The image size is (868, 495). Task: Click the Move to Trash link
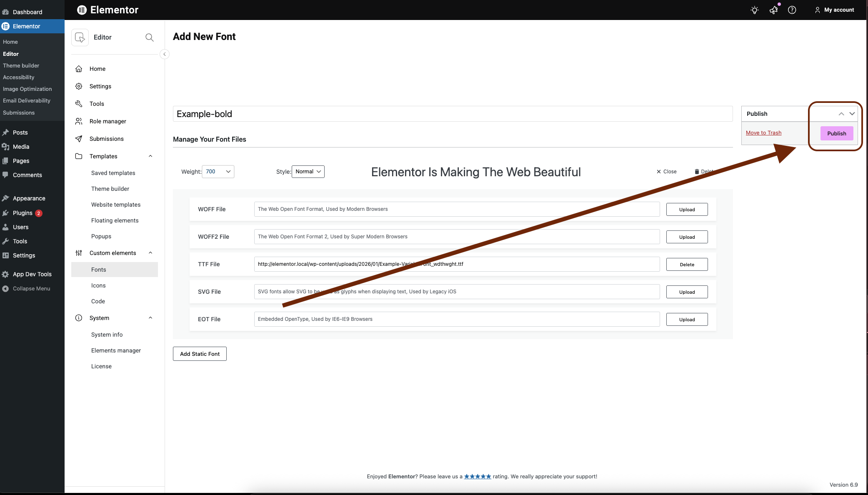pos(763,133)
